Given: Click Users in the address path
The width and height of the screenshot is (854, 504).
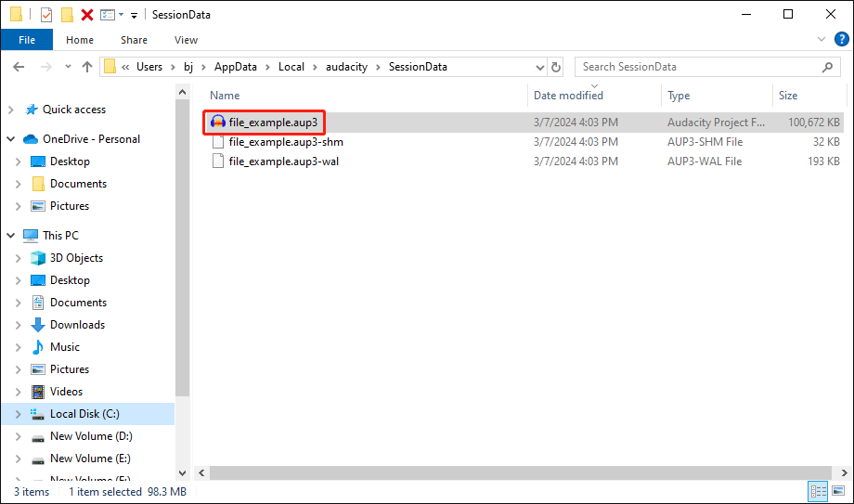Looking at the screenshot, I should pos(149,67).
